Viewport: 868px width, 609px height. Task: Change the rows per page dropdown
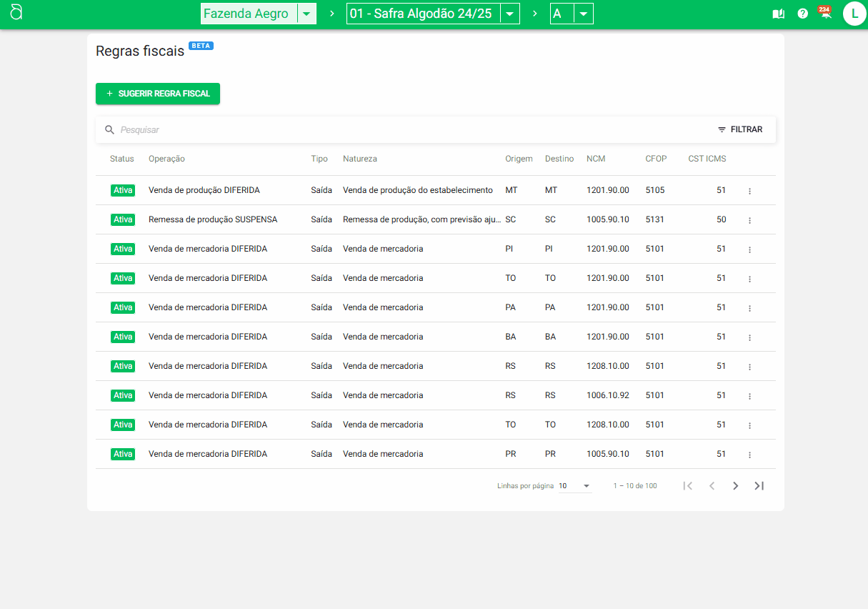(x=574, y=486)
